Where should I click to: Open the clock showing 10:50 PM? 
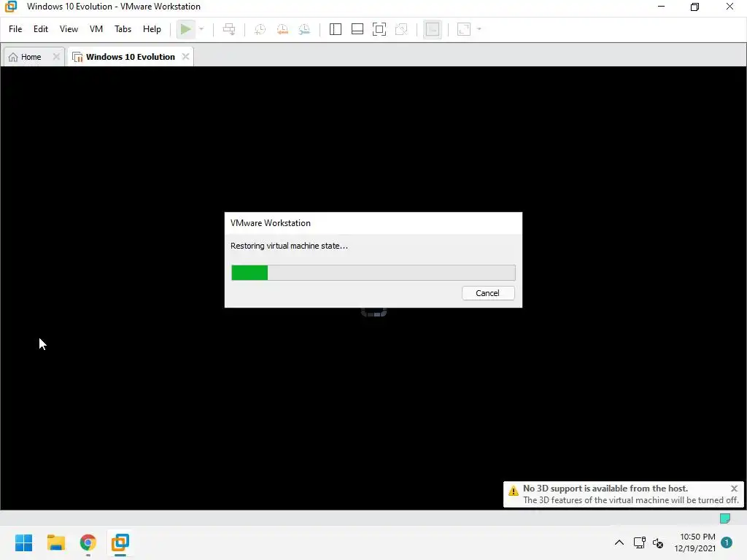coord(695,542)
